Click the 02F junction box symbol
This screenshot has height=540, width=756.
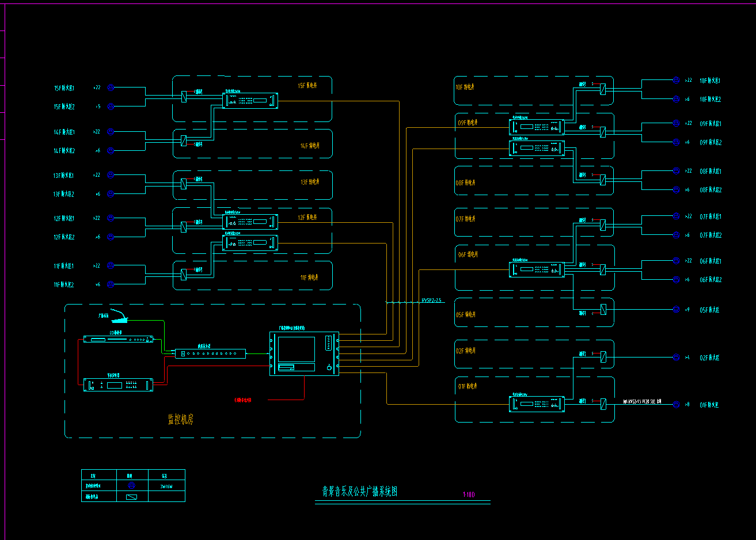pyautogui.click(x=602, y=357)
